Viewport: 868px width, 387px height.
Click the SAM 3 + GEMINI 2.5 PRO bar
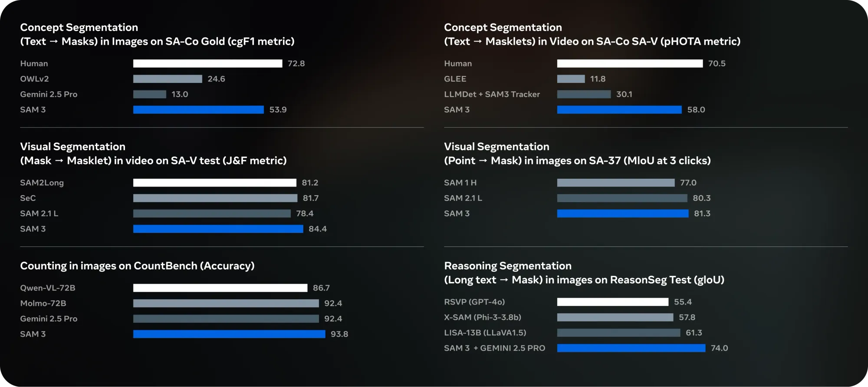631,348
